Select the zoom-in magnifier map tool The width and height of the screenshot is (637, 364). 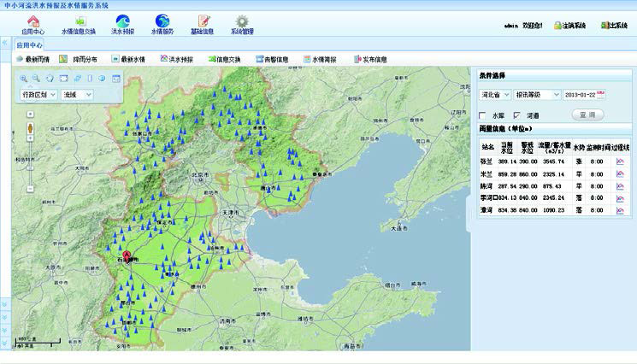25,79
